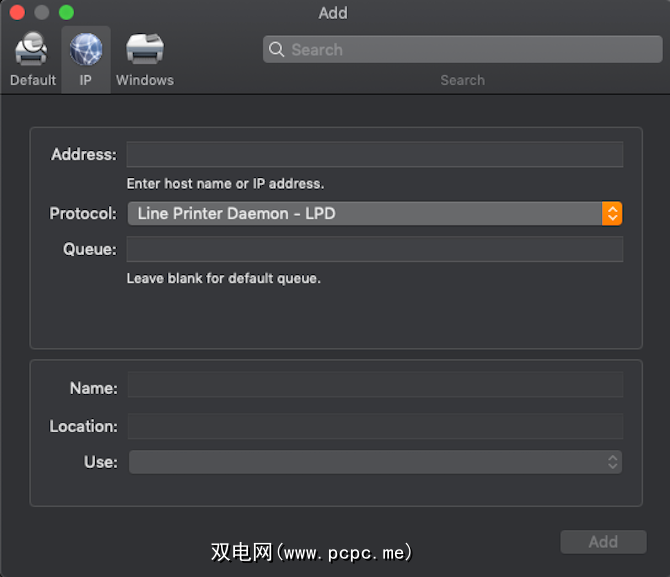Open the Windows printer icon
This screenshot has height=577, width=670.
[145, 48]
